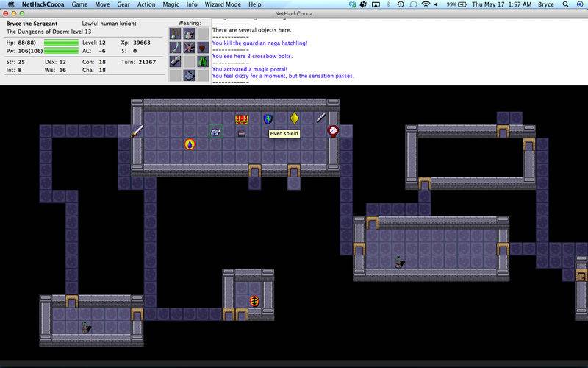This screenshot has height=368, width=588.
Task: Select the highlighted knight player tile
Action: (215, 132)
